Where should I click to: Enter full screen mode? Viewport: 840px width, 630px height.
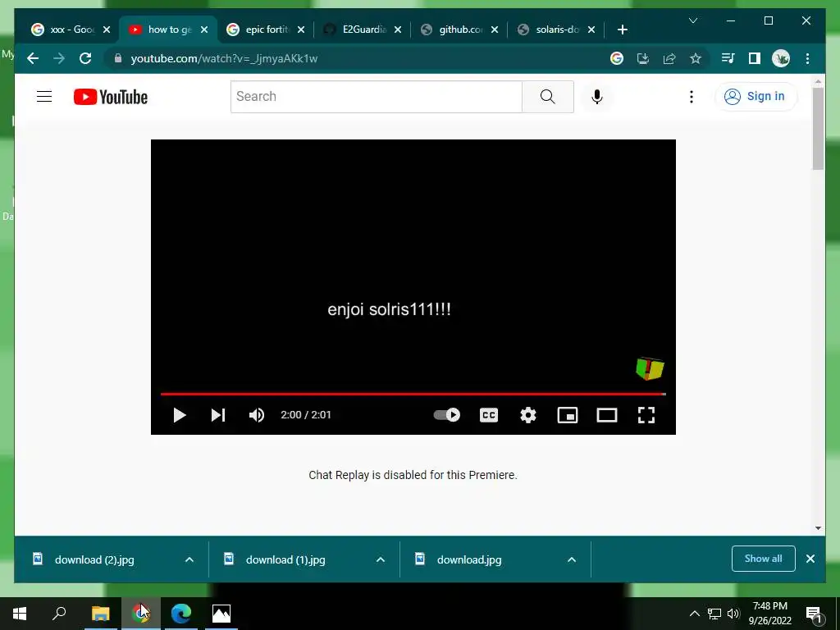(646, 415)
